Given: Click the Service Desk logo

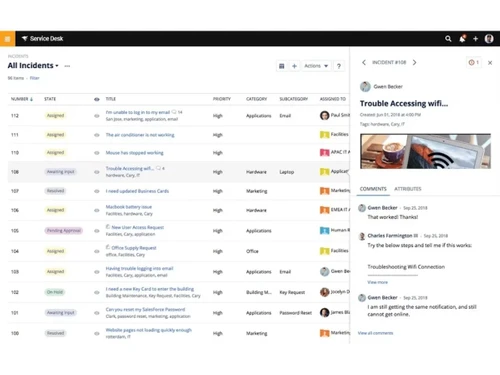Looking at the screenshot, I should (42, 39).
